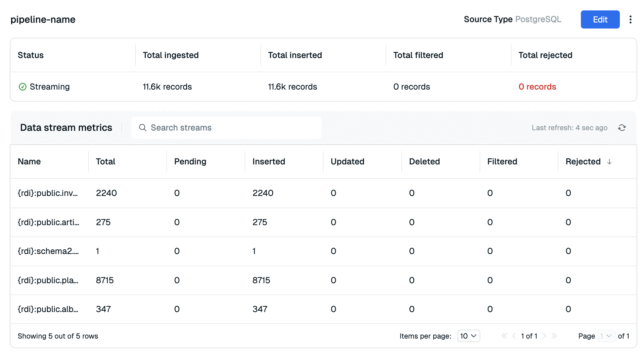Open the Page number selector dropdown
This screenshot has height=355, width=644.
click(606, 336)
